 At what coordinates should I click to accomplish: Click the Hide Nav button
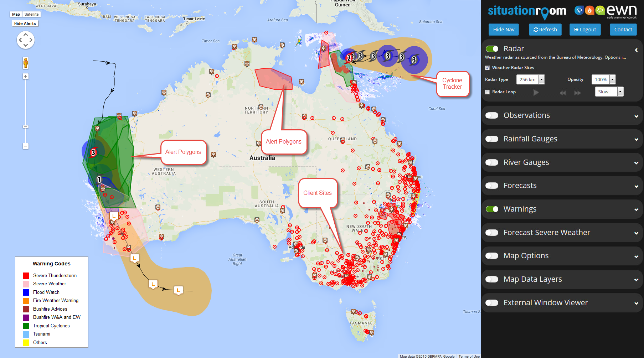click(504, 30)
